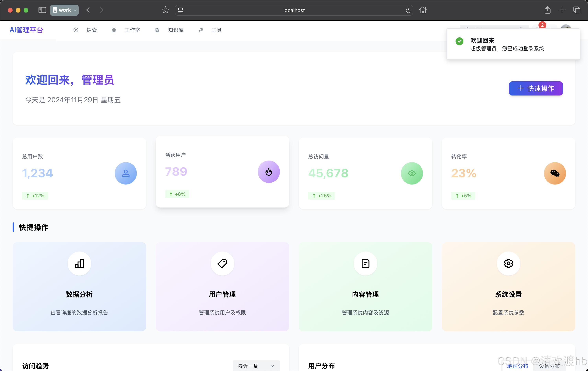Click the orange WeChat icon in 转化率 card
588x371 pixels.
(555, 173)
